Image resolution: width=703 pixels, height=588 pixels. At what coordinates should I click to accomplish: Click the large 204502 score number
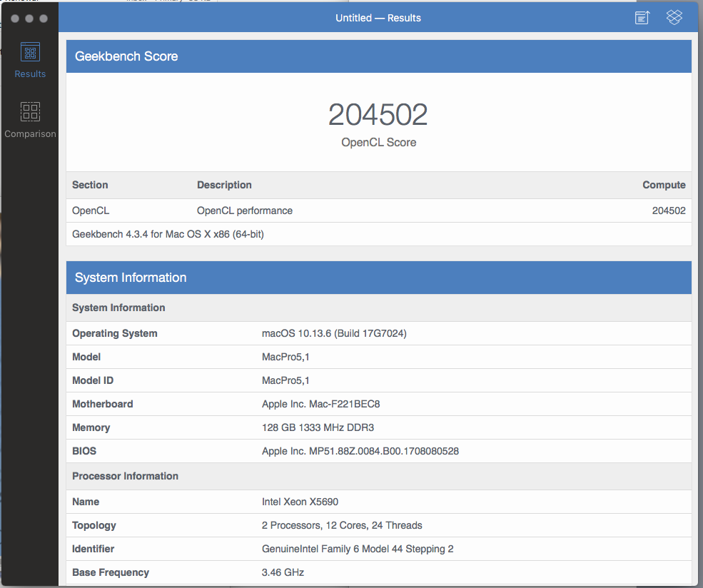[378, 115]
